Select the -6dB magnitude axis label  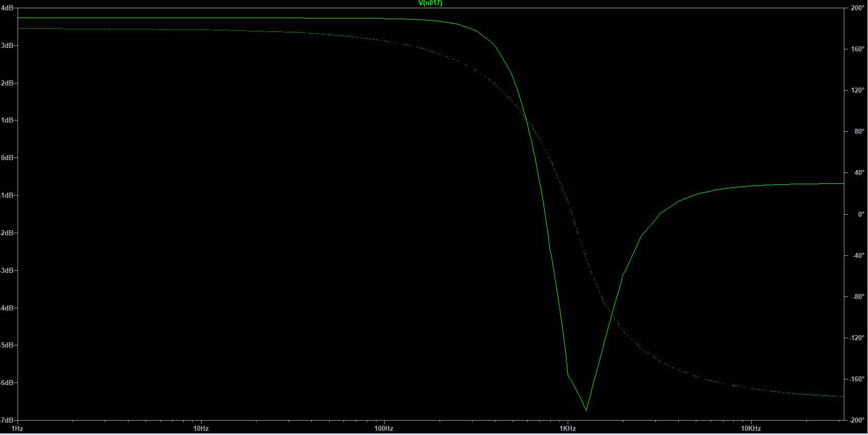7,382
